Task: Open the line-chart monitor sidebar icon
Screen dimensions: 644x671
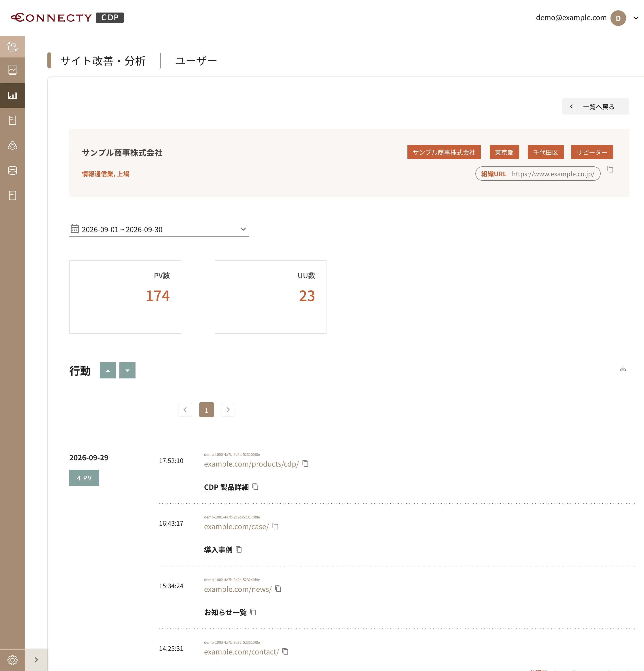Action: (12, 70)
